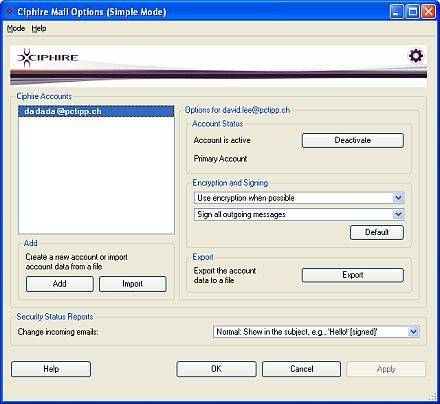
Task: Maximize the Ciphire Mail Options window
Action: (x=412, y=12)
